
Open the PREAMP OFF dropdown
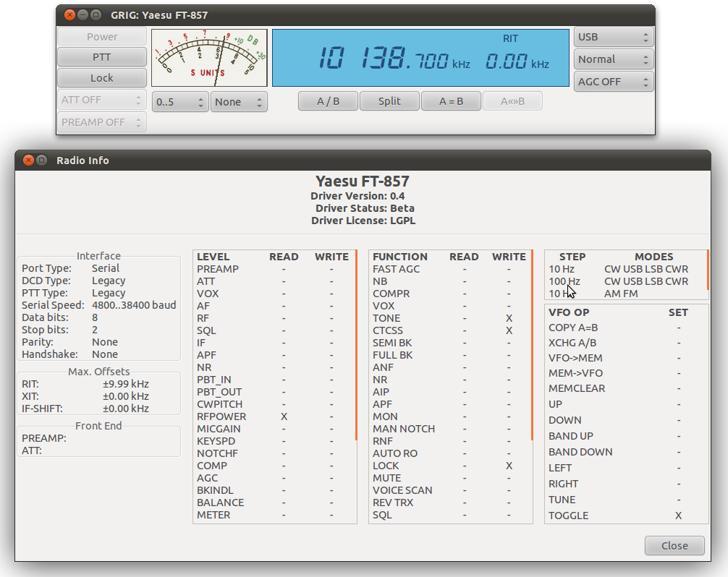[102, 122]
